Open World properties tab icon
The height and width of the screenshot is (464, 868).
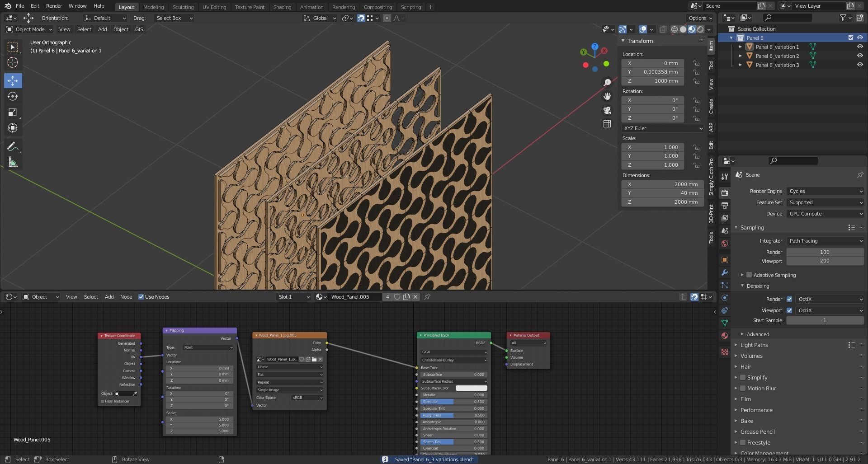click(725, 244)
